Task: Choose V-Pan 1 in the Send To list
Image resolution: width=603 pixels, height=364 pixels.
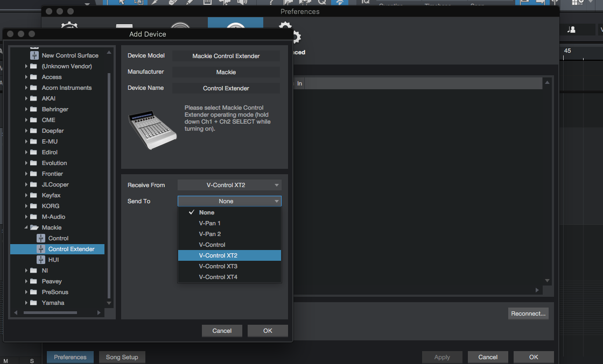Action: point(229,223)
